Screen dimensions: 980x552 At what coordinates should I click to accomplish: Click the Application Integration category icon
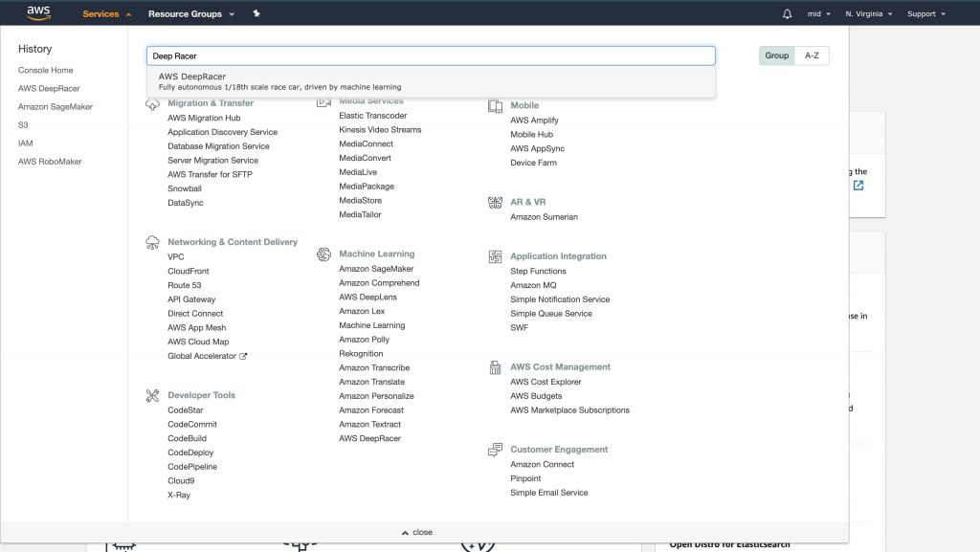(x=495, y=256)
